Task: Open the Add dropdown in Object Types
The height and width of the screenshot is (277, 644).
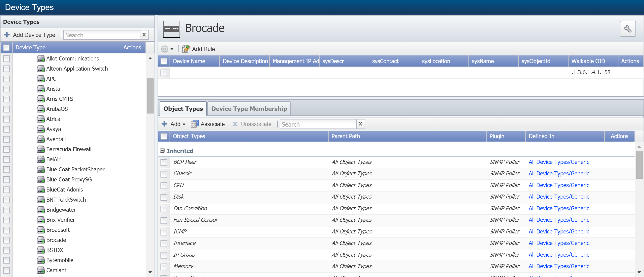Action: (x=184, y=124)
